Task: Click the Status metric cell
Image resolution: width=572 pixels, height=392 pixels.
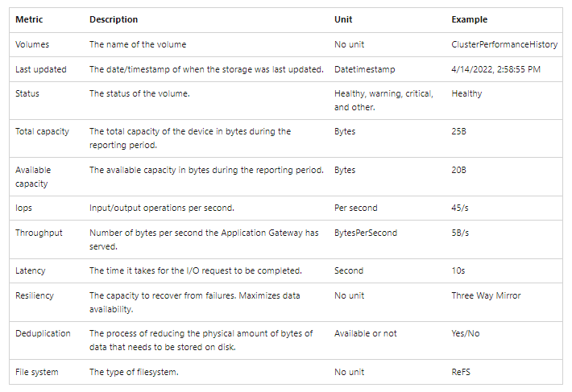Action: coord(27,93)
